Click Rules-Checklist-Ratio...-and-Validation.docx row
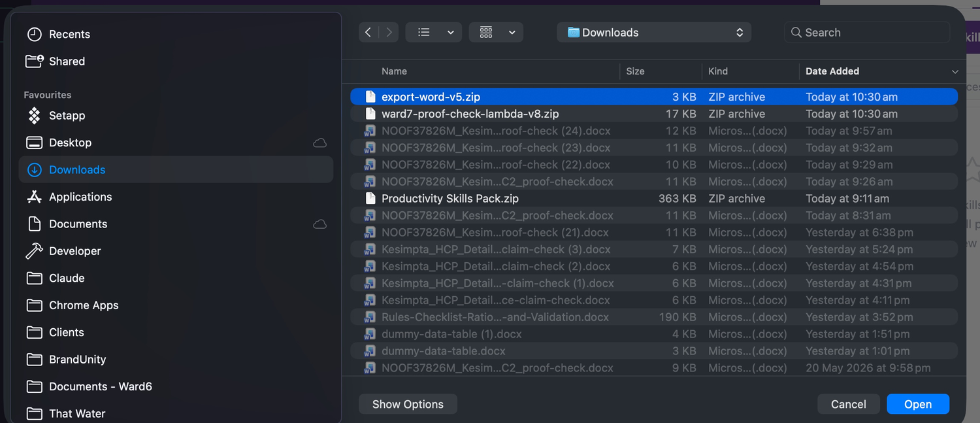Image resolution: width=980 pixels, height=423 pixels. point(654,317)
